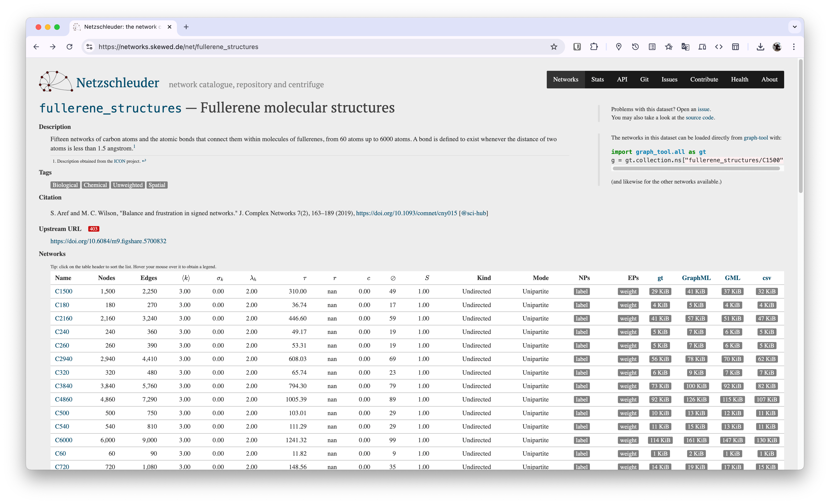
Task: Click the address bar URL field
Action: point(303,47)
